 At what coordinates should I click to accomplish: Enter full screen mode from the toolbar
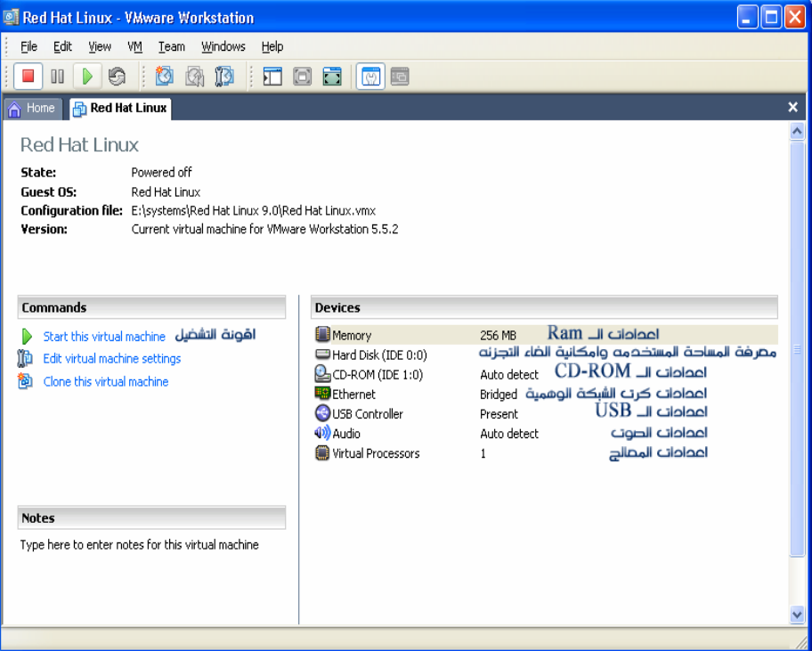[x=303, y=77]
